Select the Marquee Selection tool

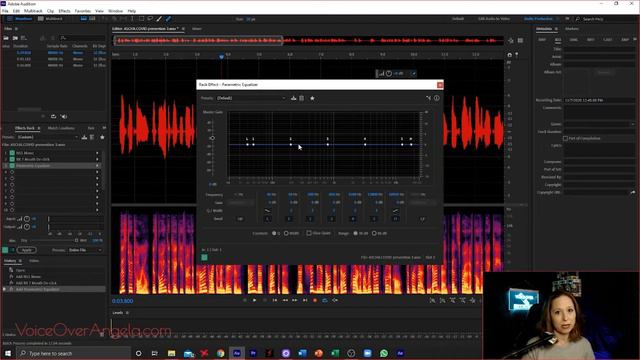coord(141,19)
